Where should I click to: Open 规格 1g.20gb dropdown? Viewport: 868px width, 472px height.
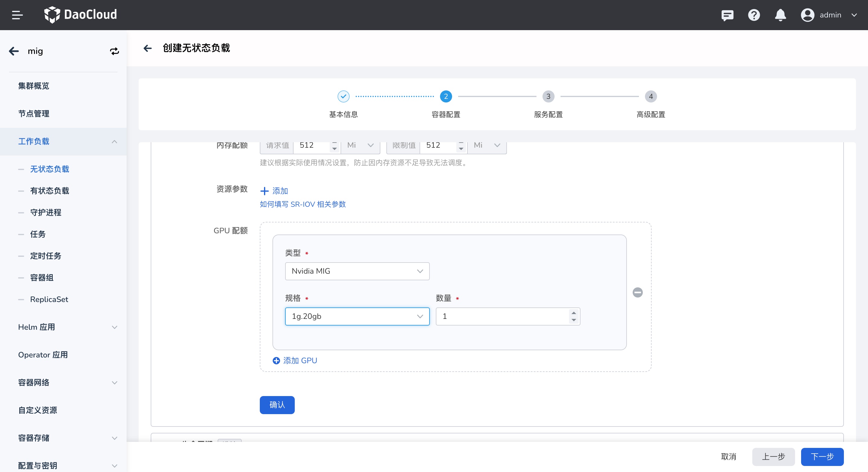point(357,316)
